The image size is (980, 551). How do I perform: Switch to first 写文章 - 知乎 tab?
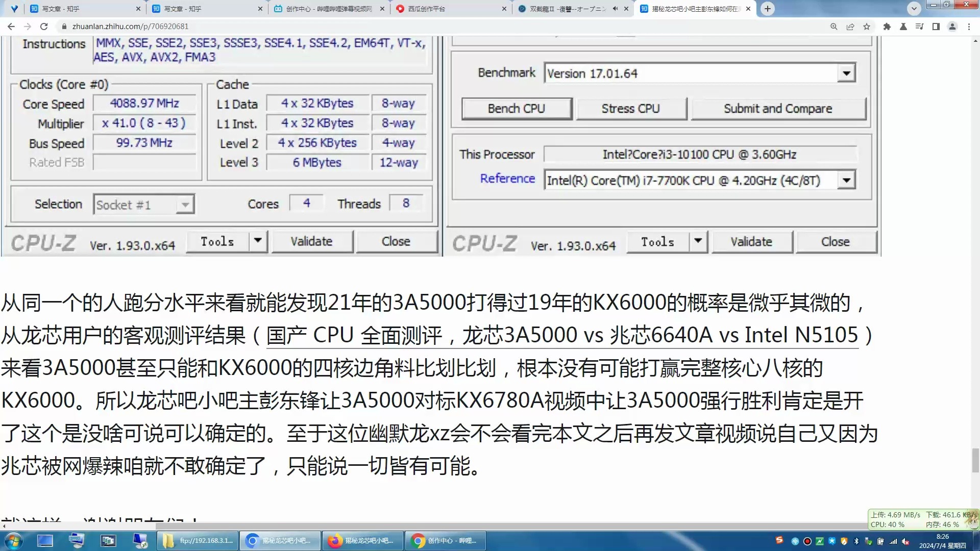(84, 9)
